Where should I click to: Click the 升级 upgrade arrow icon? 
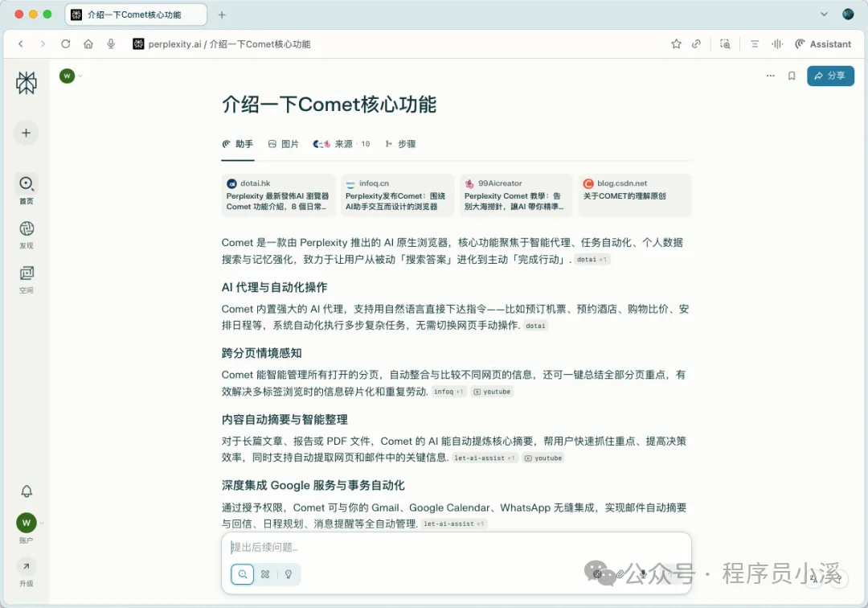[x=26, y=566]
